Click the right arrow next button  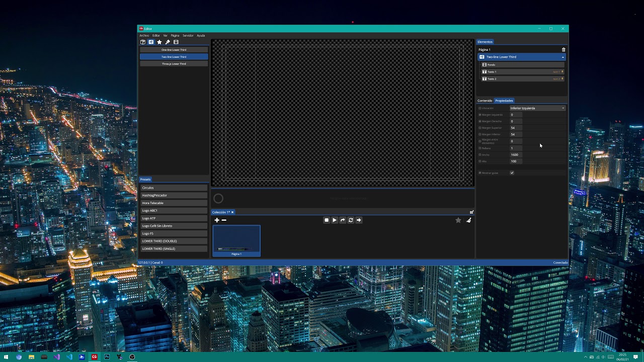click(359, 220)
